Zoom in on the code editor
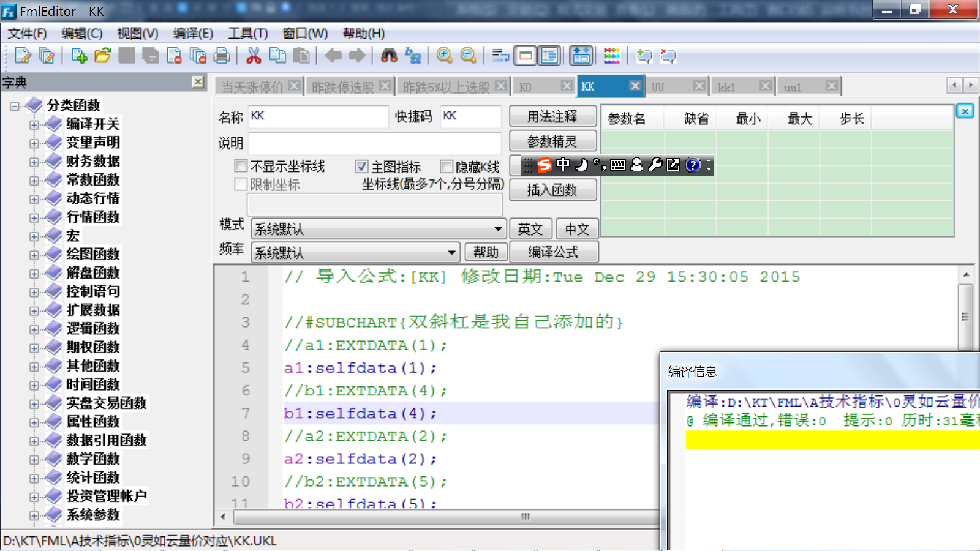 (x=445, y=56)
